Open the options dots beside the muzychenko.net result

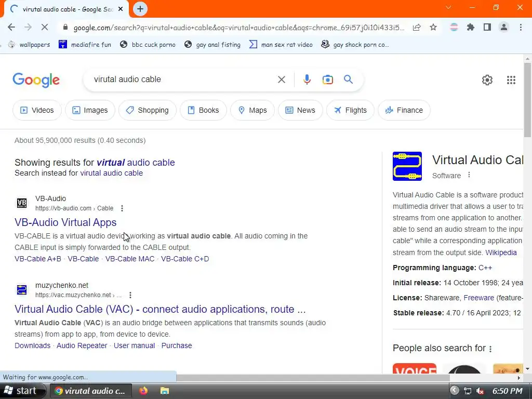(x=130, y=295)
